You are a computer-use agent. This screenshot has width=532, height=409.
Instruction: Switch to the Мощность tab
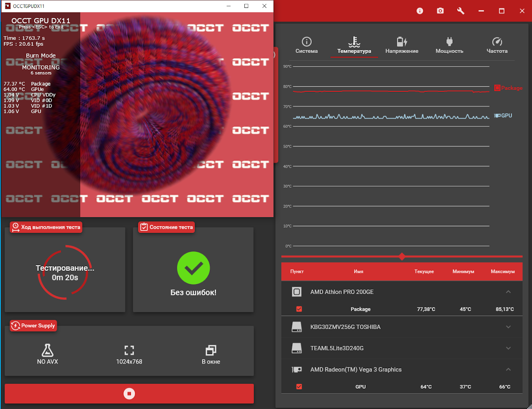(x=449, y=45)
